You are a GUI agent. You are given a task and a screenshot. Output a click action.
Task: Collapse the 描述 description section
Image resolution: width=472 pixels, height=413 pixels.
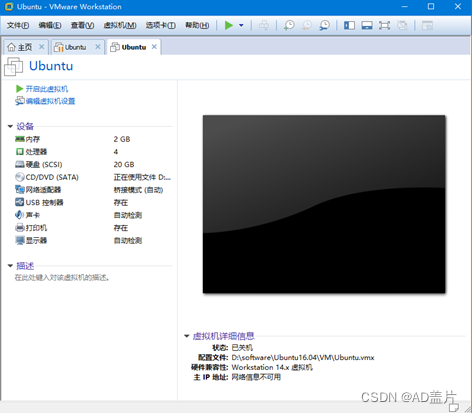click(10, 266)
